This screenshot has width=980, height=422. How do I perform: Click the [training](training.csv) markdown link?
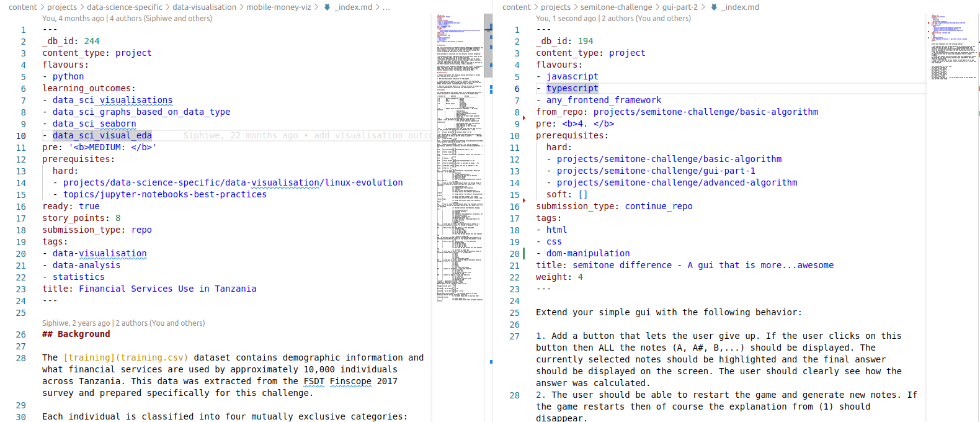coord(125,357)
